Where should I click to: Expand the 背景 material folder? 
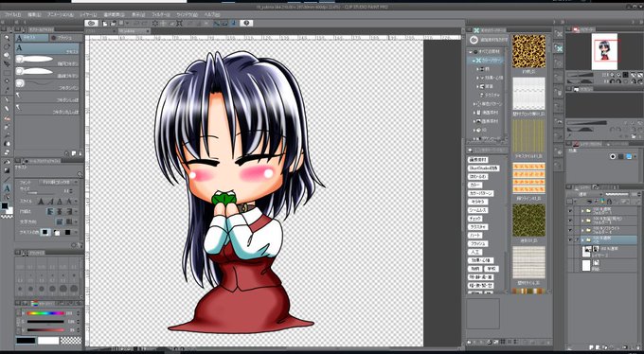coord(477,87)
